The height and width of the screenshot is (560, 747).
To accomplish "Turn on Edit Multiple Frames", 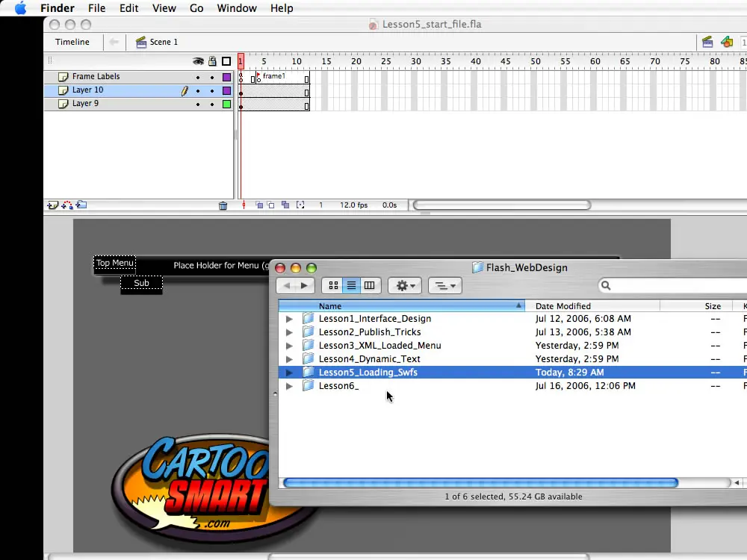I will tap(285, 205).
